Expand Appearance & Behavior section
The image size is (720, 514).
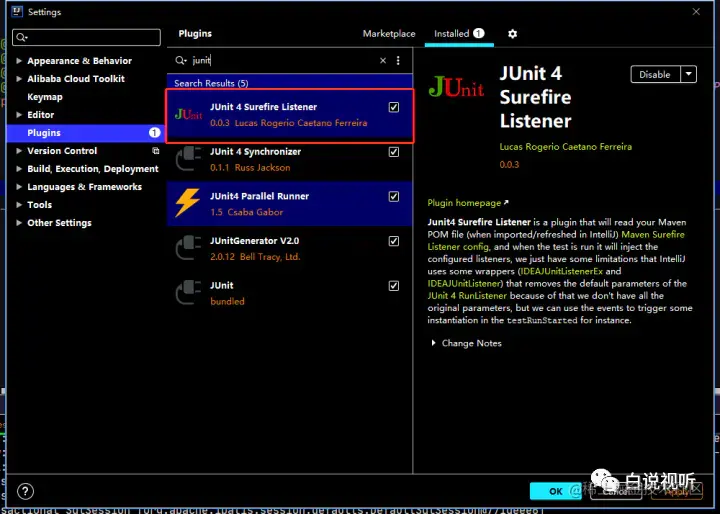click(19, 61)
